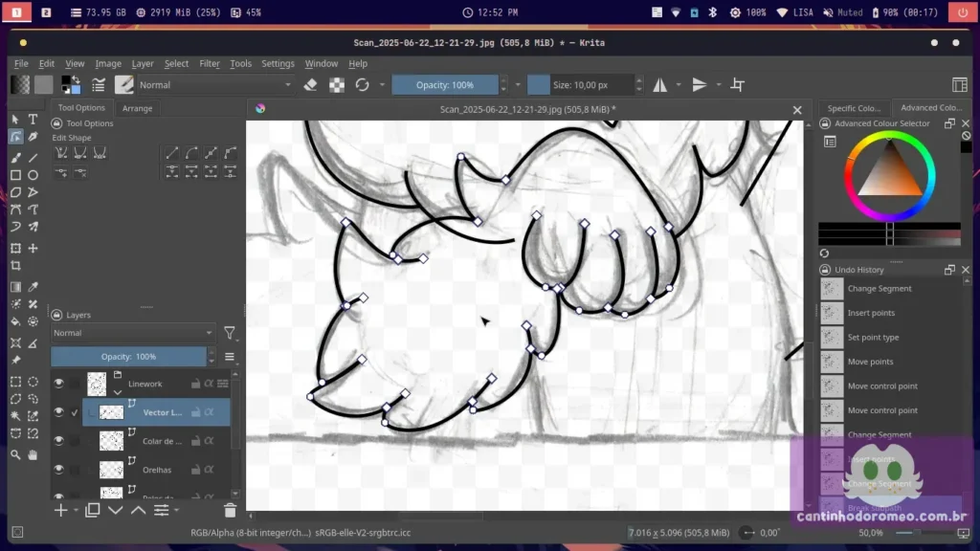980x551 pixels.
Task: Select the Rectangle tool
Action: pos(15,175)
